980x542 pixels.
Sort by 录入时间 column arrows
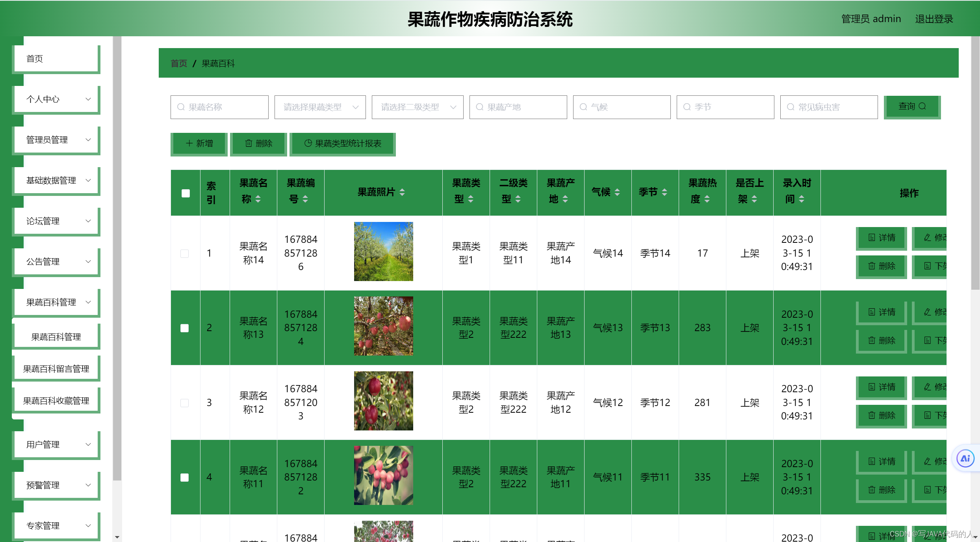802,199
